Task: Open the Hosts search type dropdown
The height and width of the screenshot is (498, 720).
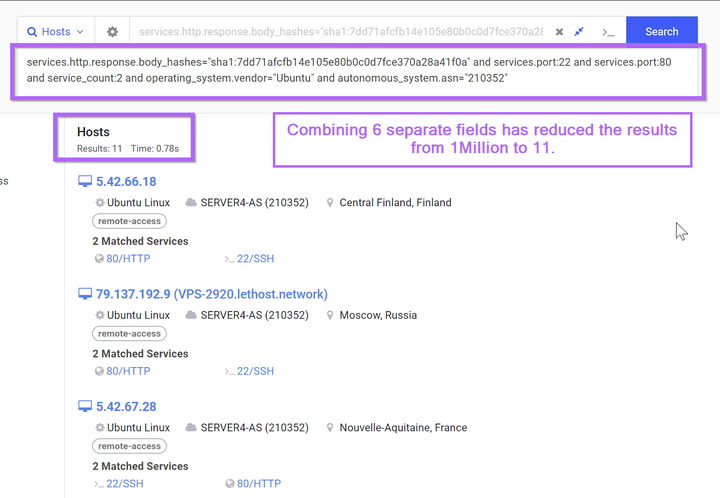Action: point(56,32)
